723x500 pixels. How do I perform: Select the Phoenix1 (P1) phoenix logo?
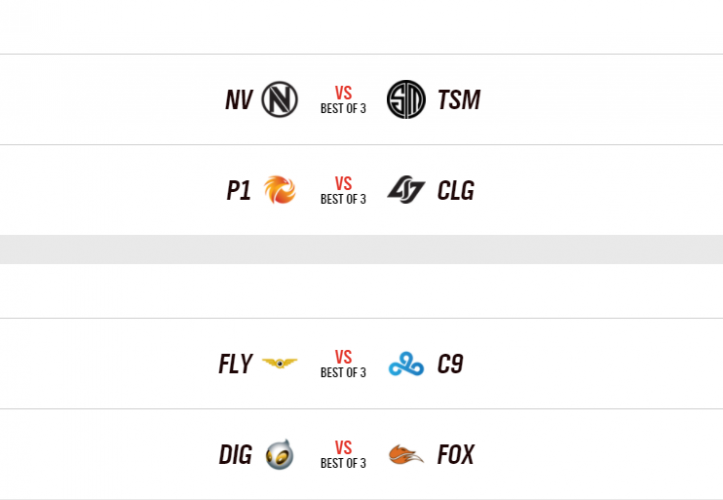point(279,190)
